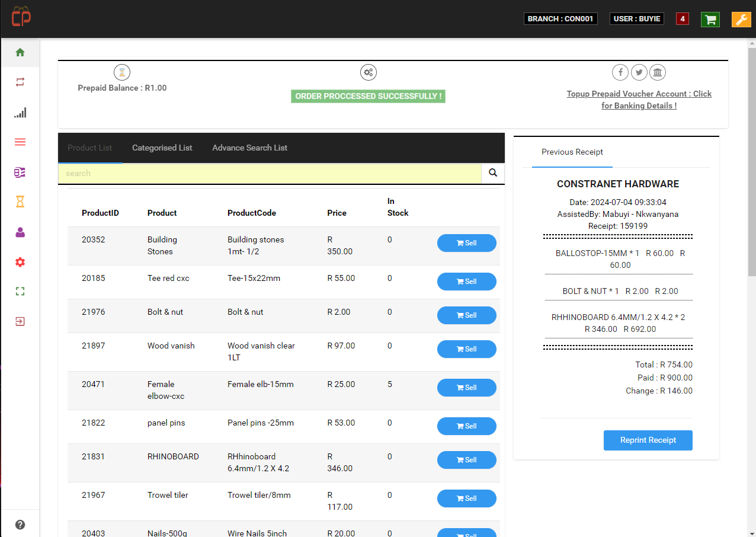Open the signal bars report icon
The height and width of the screenshot is (537, 756).
20,113
